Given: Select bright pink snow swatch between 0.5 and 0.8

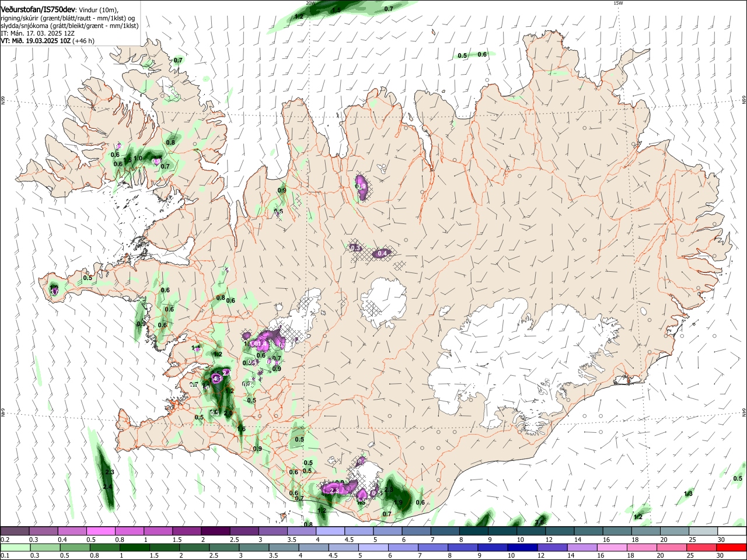Looking at the screenshot, I should point(101,531).
